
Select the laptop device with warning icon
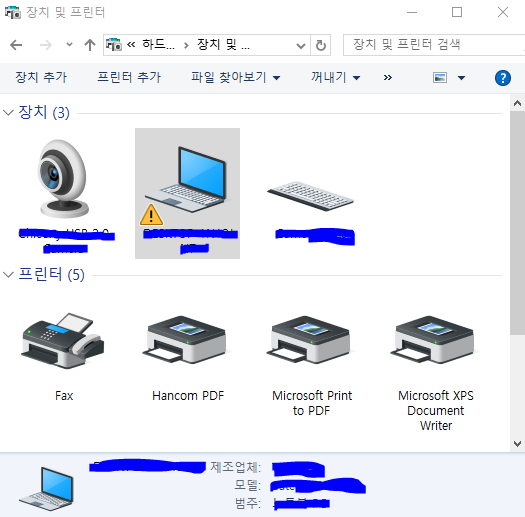187,193
